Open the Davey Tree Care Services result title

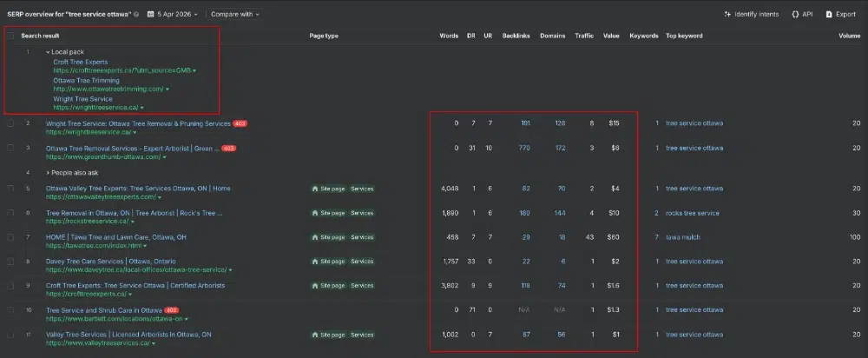(111, 262)
